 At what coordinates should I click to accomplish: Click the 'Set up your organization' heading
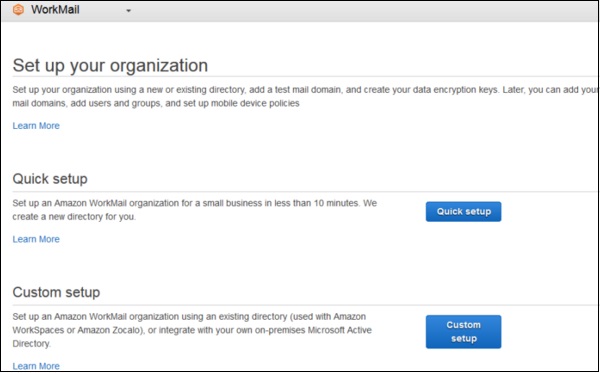point(110,65)
